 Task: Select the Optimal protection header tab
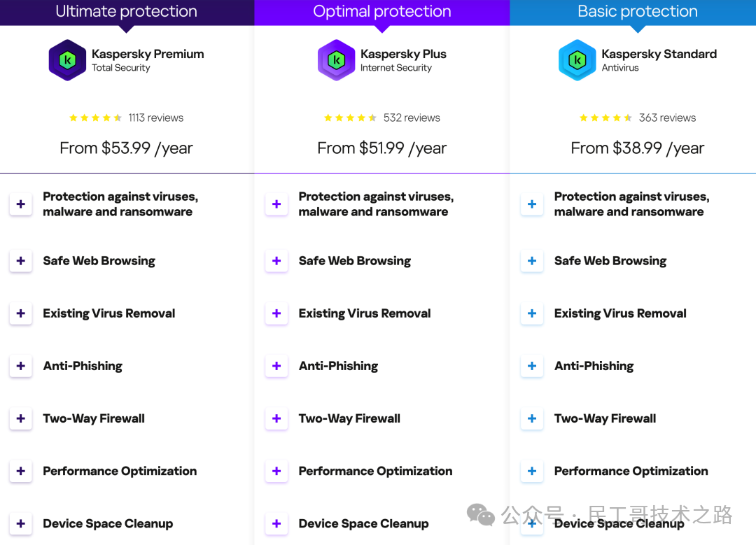pos(382,12)
